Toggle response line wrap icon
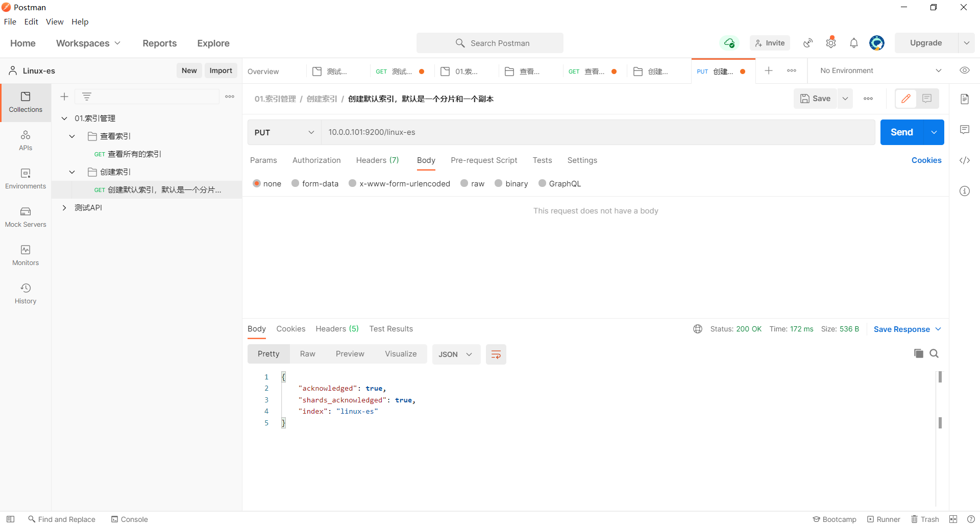This screenshot has width=980, height=526. click(496, 354)
